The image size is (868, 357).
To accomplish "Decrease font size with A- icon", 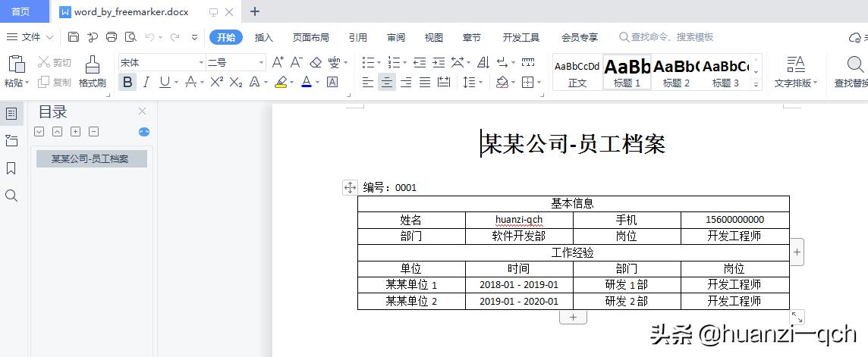I will coord(297,62).
